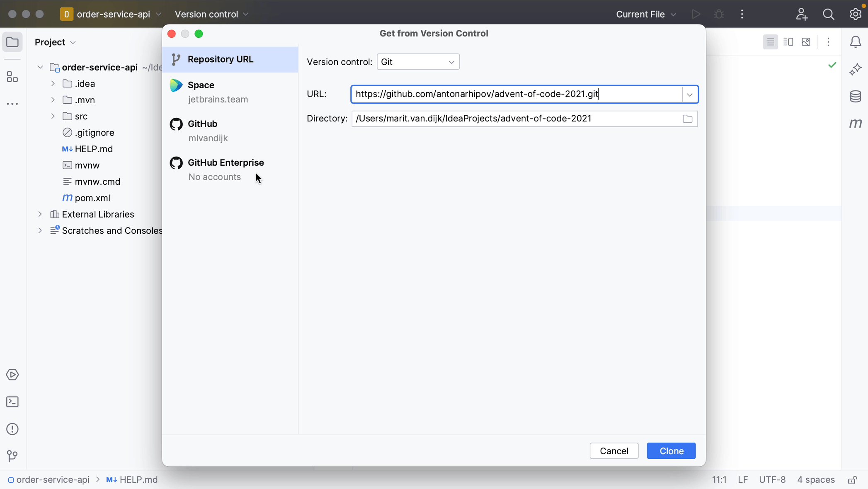Screen dimensions: 868x489
Task: Open the Version control type dropdown showing Git
Action: [x=418, y=61]
